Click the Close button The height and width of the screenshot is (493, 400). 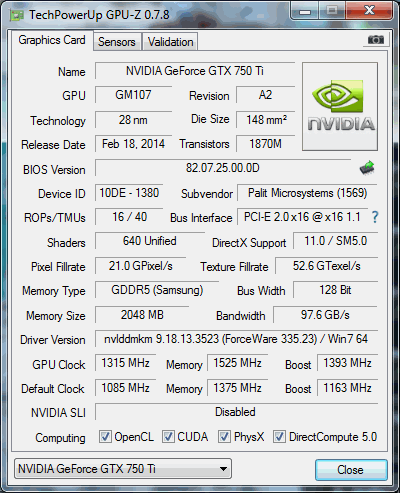(x=351, y=470)
